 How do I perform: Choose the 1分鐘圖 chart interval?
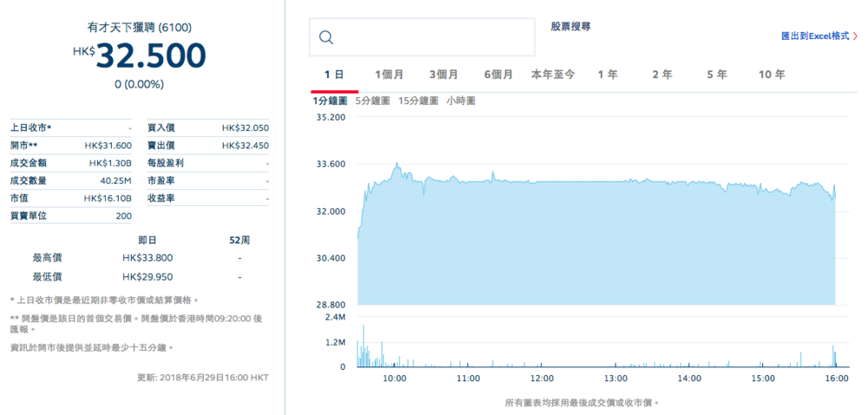click(330, 102)
